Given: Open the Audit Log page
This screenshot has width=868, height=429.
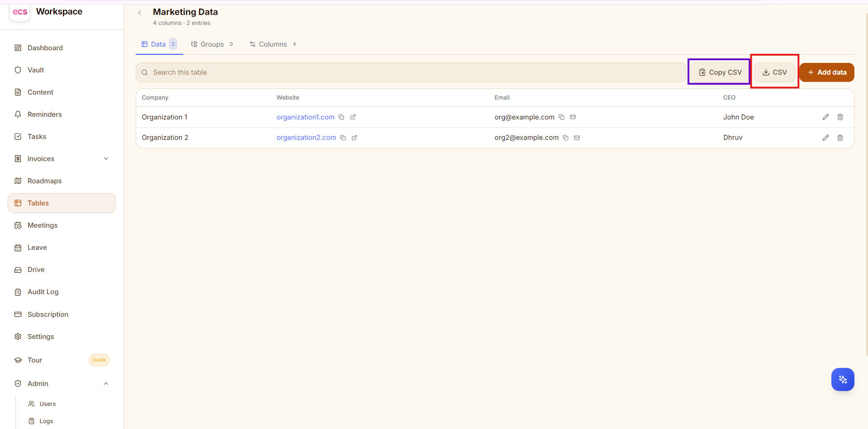Looking at the screenshot, I should [x=62, y=292].
